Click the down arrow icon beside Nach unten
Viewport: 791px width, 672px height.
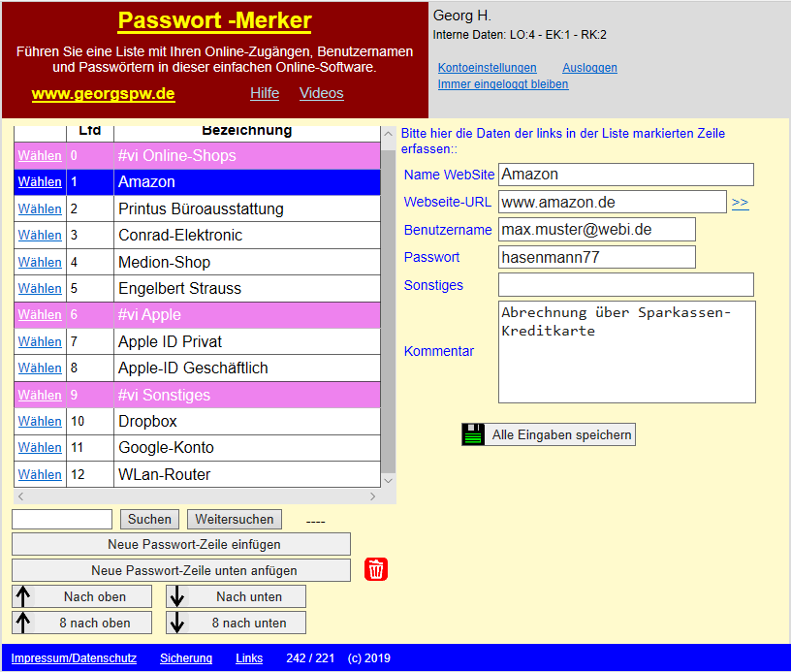click(179, 596)
